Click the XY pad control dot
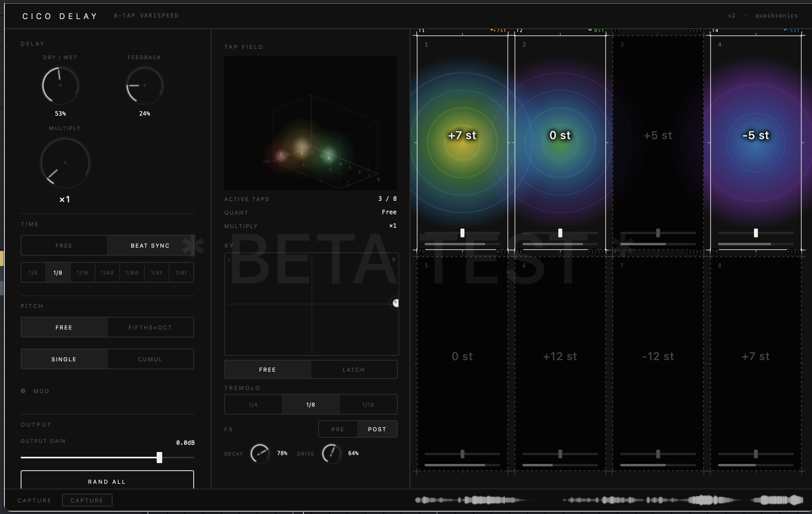 [395, 303]
